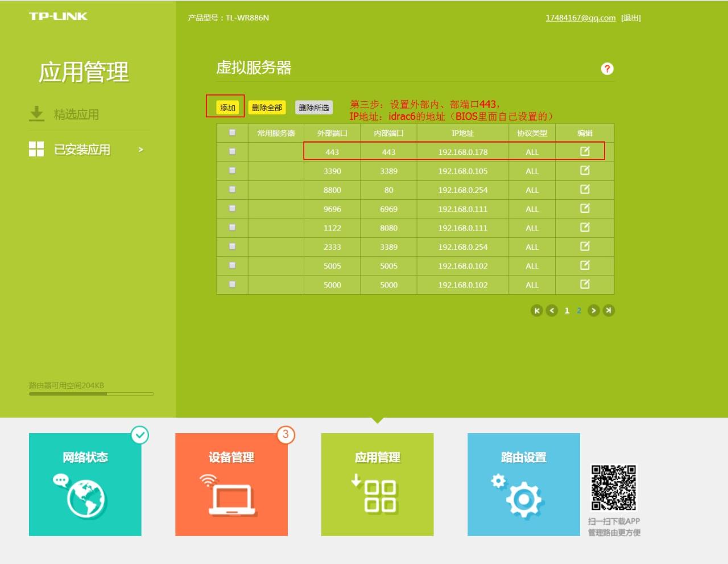The height and width of the screenshot is (564, 728).
Task: Open edit for the 5005 port row
Action: tap(585, 265)
